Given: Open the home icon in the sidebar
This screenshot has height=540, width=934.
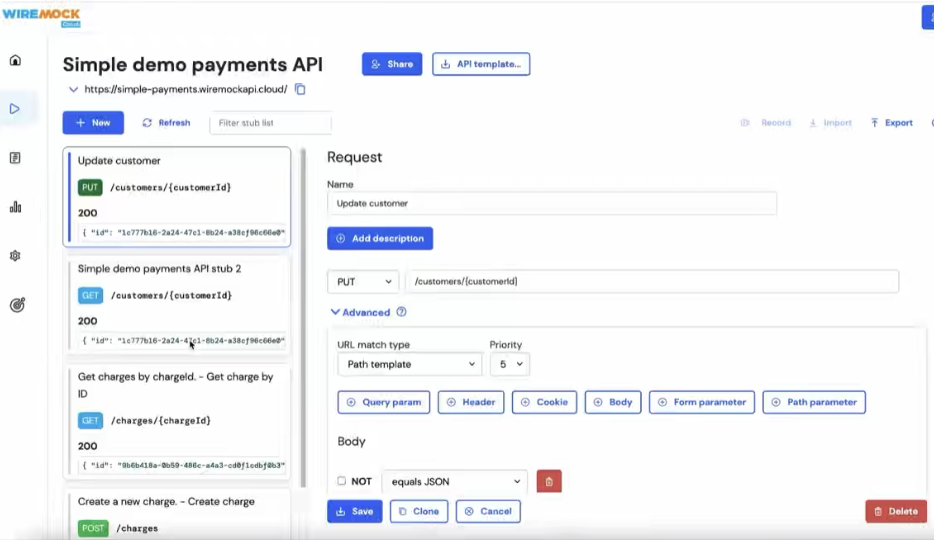Looking at the screenshot, I should [x=15, y=60].
